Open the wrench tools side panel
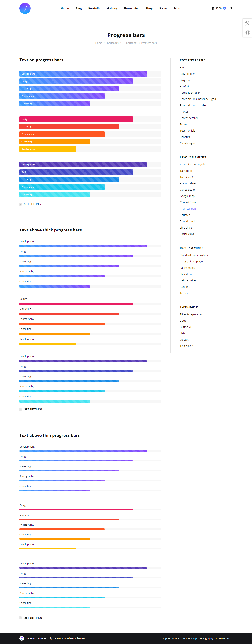This screenshot has width=252, height=644. [x=247, y=23]
